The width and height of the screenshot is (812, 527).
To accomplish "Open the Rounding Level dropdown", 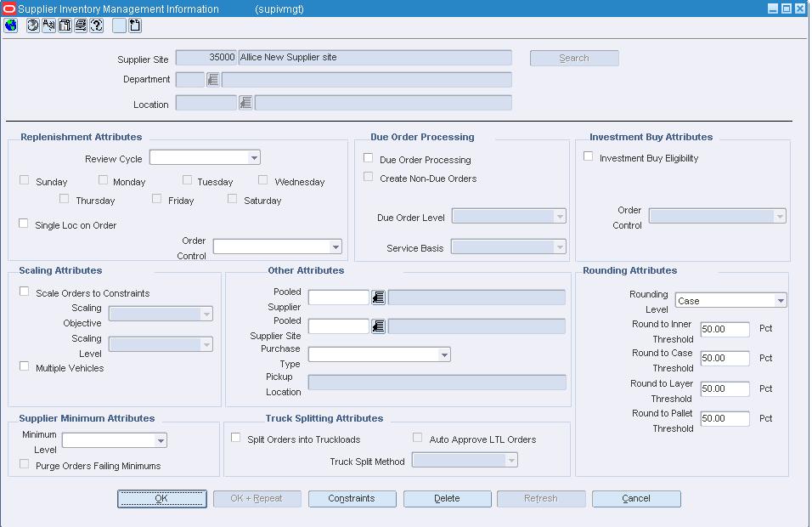I will tap(730, 300).
